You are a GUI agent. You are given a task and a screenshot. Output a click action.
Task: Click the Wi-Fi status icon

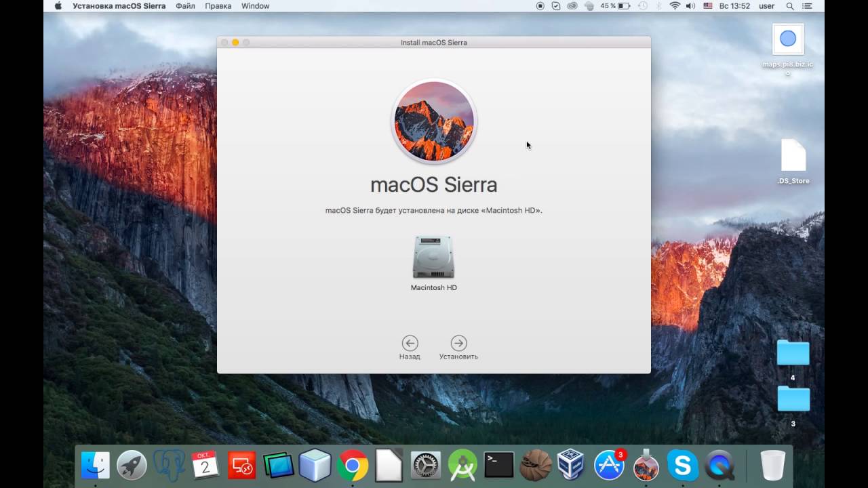[675, 6]
